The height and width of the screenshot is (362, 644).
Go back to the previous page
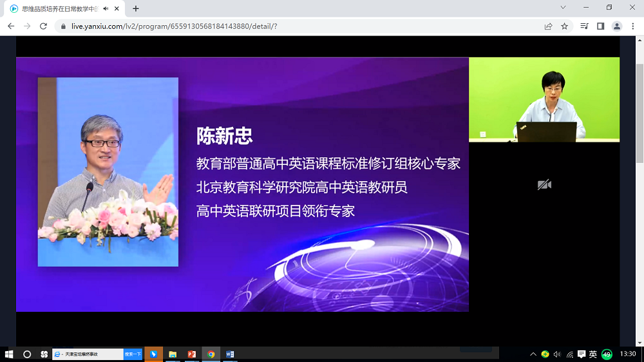(11, 26)
